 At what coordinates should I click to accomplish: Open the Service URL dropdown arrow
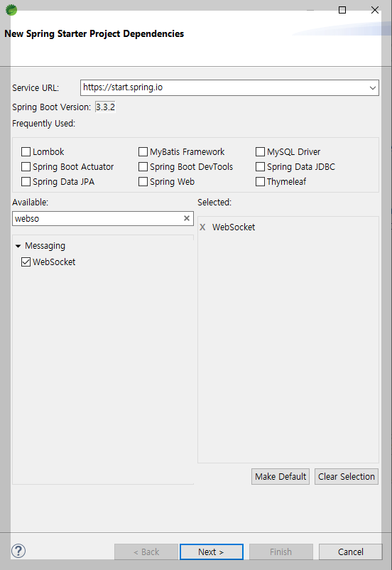[x=372, y=88]
